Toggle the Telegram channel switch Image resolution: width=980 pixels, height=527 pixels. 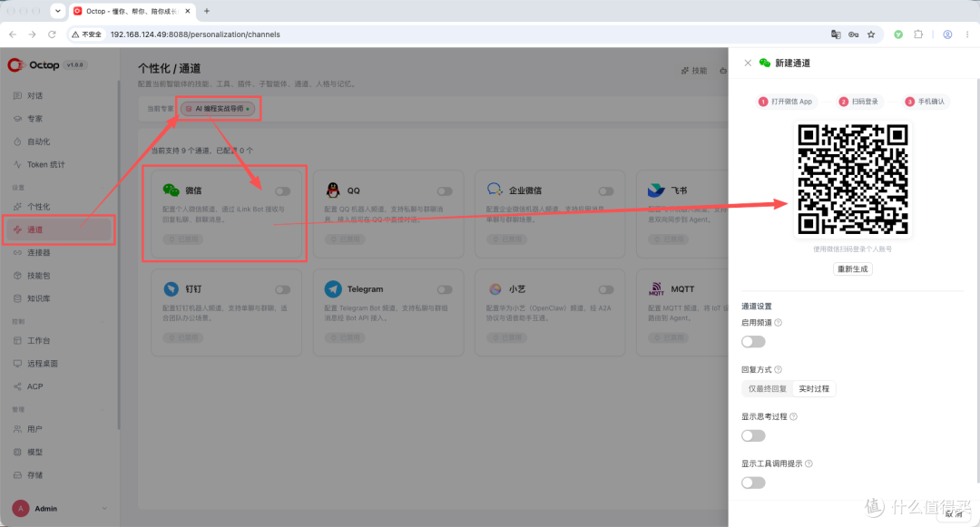click(445, 289)
